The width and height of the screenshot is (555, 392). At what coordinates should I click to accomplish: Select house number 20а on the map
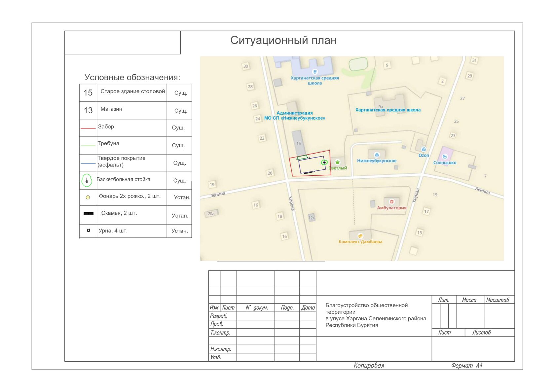[x=211, y=214]
